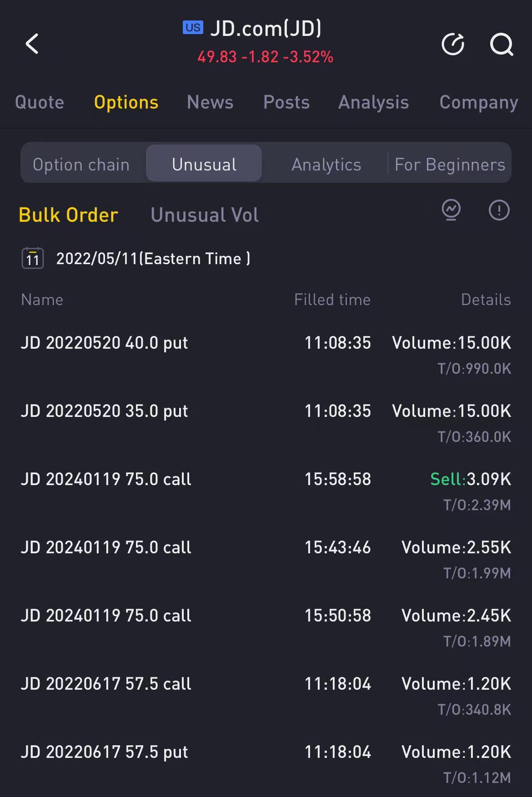Select the 2022/05/11 Eastern Time date
Viewport: 532px width, 797px height.
pyautogui.click(x=153, y=259)
